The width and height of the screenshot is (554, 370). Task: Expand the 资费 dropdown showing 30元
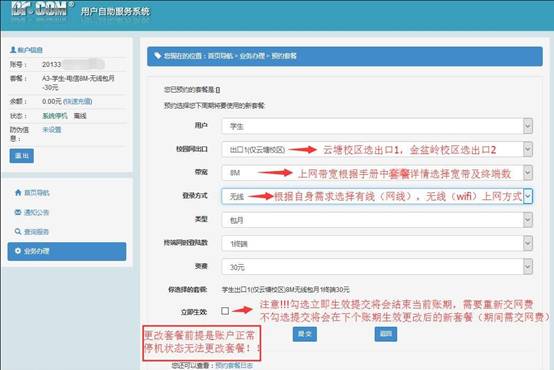tap(377, 267)
